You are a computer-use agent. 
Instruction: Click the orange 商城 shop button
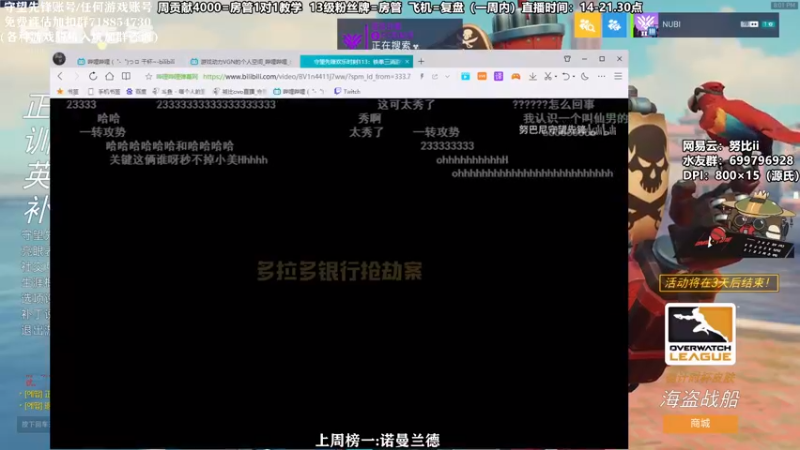pyautogui.click(x=700, y=423)
